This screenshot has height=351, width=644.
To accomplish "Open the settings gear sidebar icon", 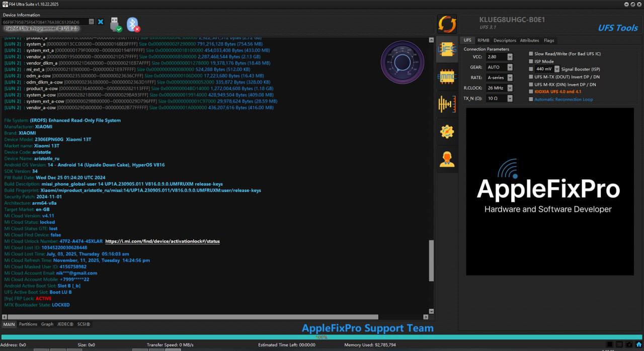I will 447,131.
